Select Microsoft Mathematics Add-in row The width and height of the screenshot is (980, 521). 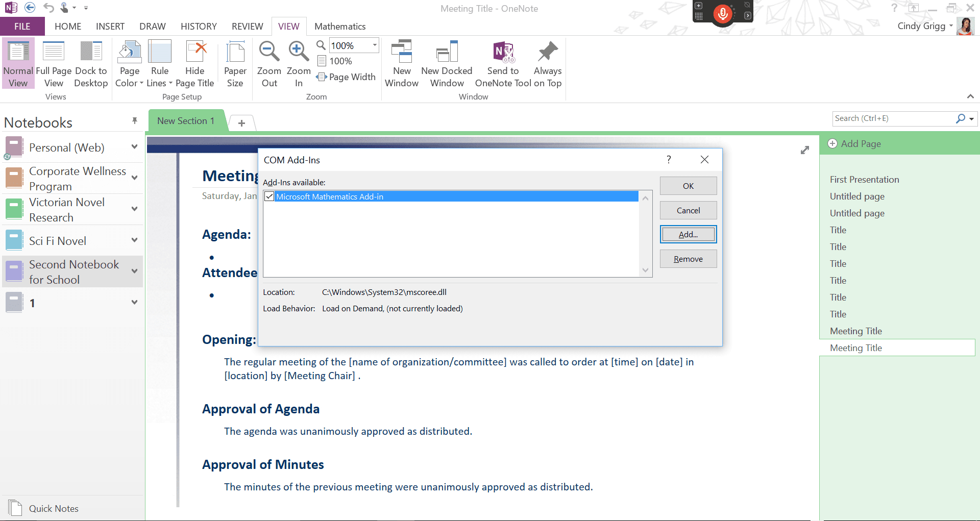pos(451,196)
